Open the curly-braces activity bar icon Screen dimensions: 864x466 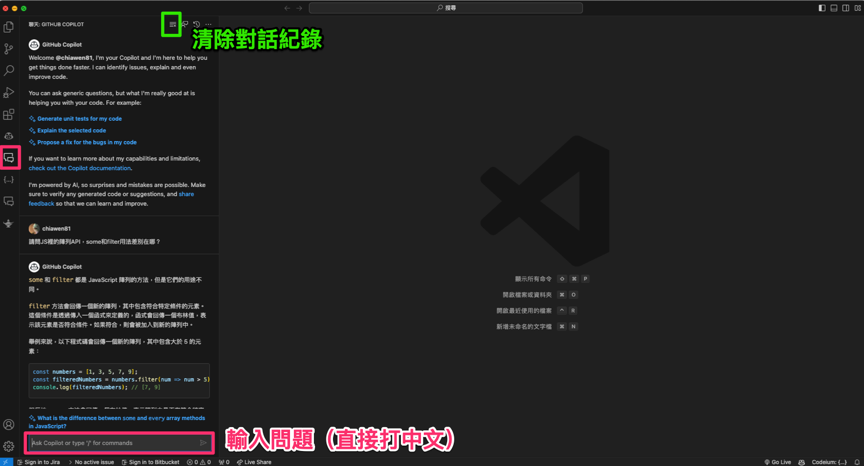point(8,180)
